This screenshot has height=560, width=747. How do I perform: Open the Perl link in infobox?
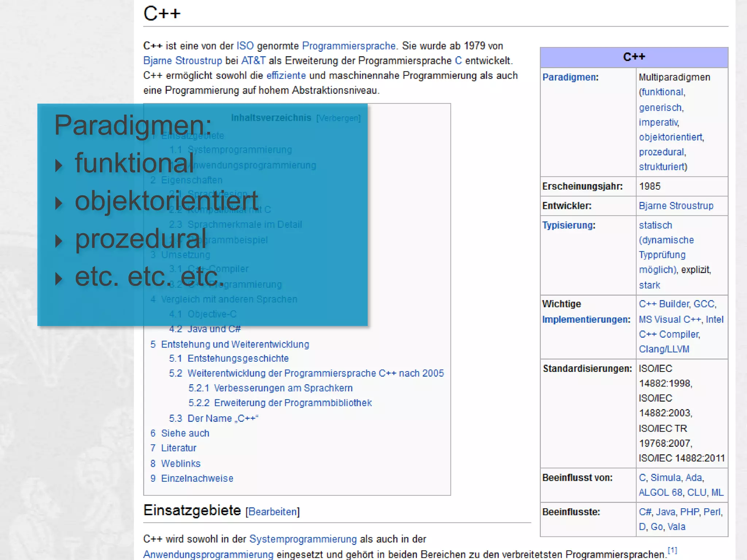click(x=712, y=512)
